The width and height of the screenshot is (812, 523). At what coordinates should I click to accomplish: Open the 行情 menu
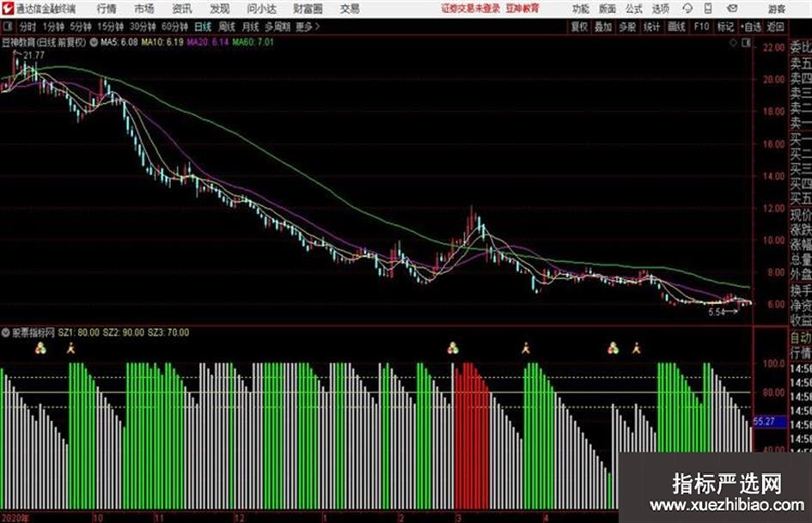[107, 9]
